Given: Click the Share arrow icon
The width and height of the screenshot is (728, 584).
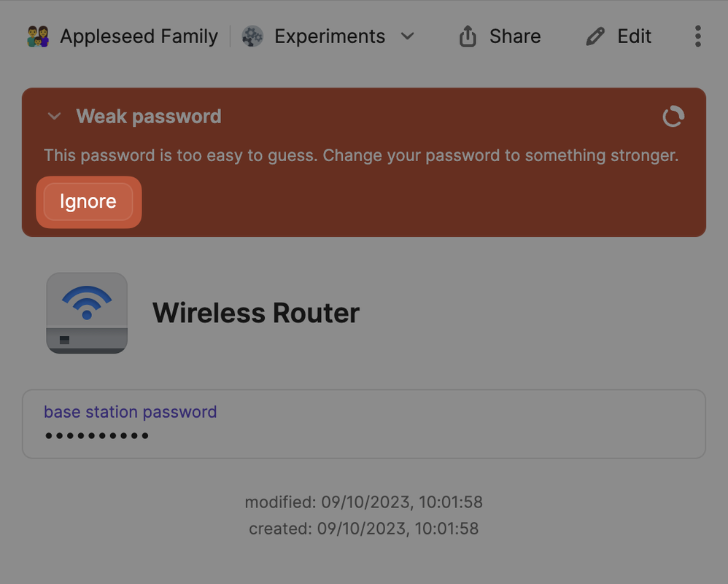Looking at the screenshot, I should [x=468, y=36].
